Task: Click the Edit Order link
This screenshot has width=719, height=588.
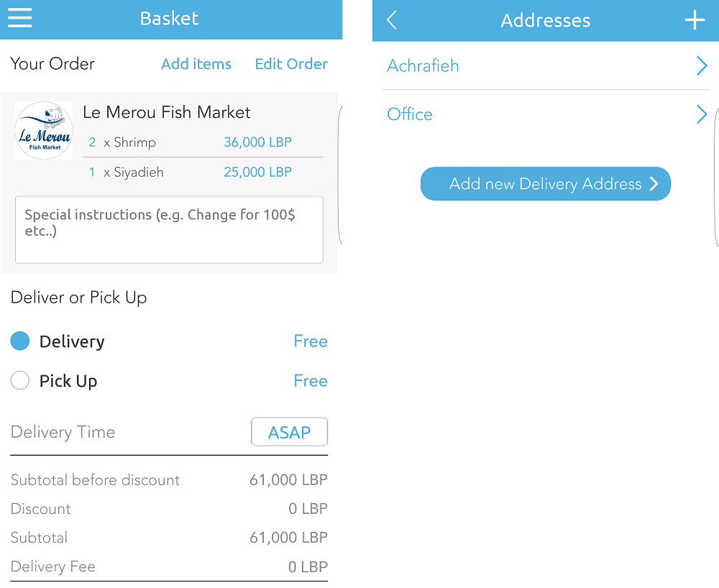Action: coord(291,64)
